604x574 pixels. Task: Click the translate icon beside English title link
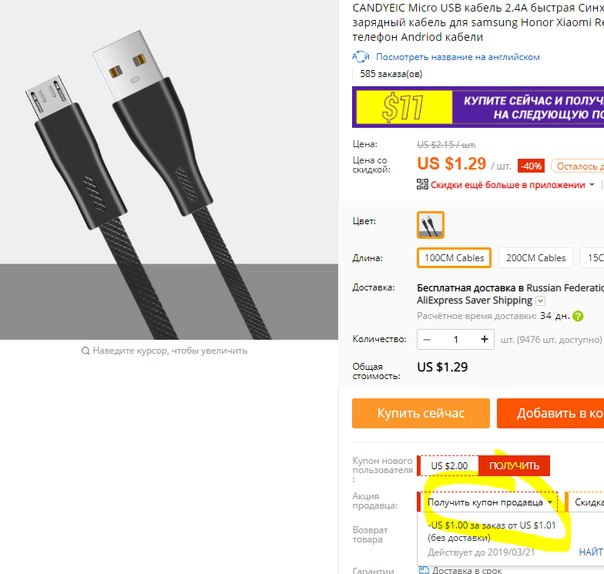(x=361, y=57)
